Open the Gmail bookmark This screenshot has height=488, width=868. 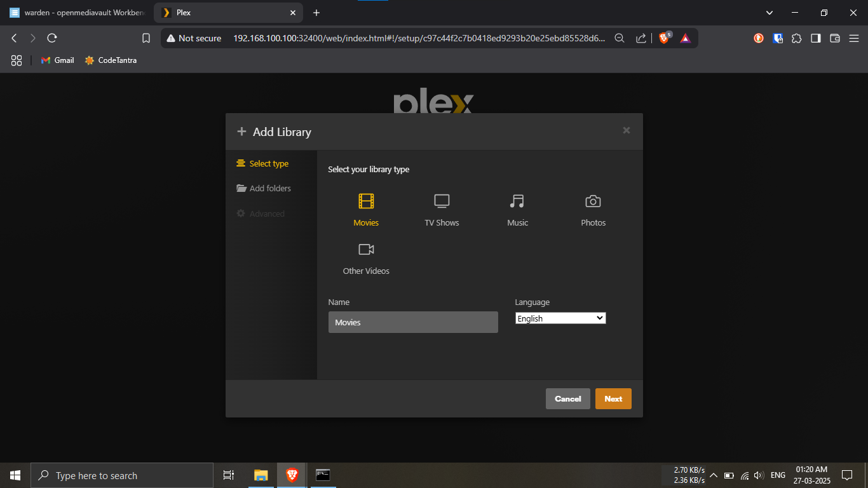click(57, 60)
